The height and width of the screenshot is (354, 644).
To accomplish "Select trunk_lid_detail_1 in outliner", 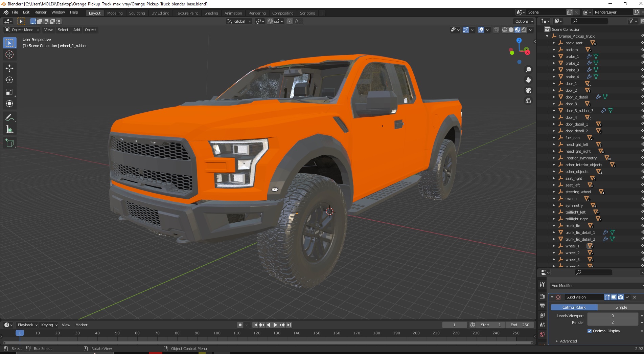I will [x=580, y=233].
